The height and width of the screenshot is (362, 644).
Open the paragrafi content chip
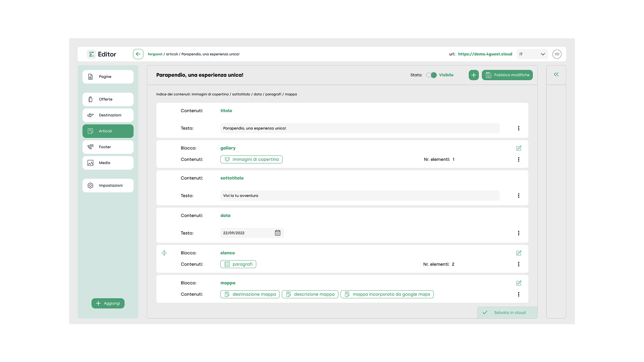tap(238, 264)
